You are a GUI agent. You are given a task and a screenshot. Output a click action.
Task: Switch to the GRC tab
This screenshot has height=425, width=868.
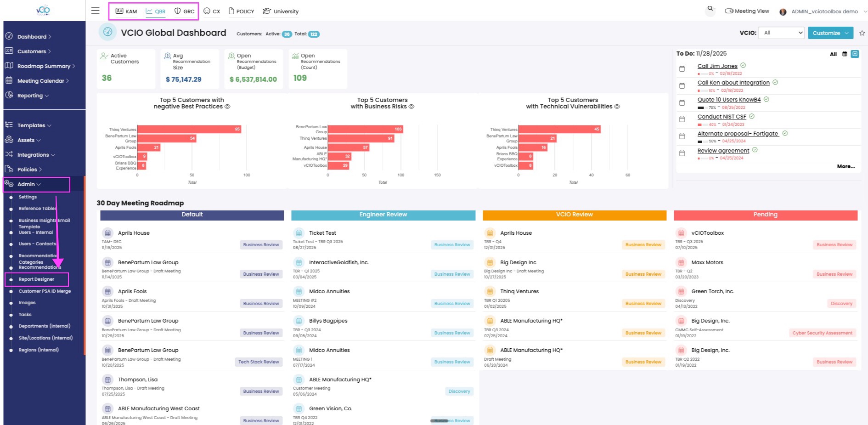coord(184,11)
